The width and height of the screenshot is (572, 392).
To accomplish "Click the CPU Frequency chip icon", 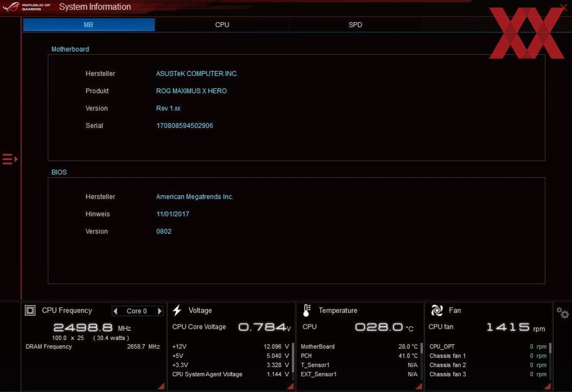I will [x=30, y=310].
